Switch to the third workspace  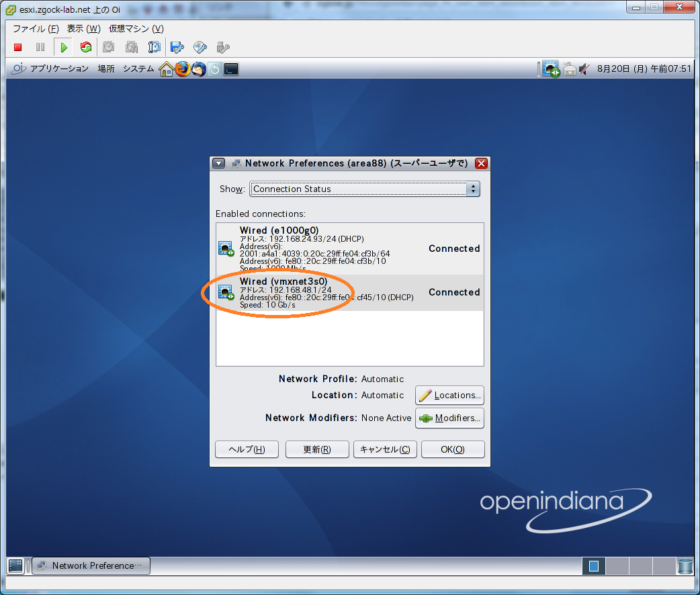pyautogui.click(x=641, y=566)
